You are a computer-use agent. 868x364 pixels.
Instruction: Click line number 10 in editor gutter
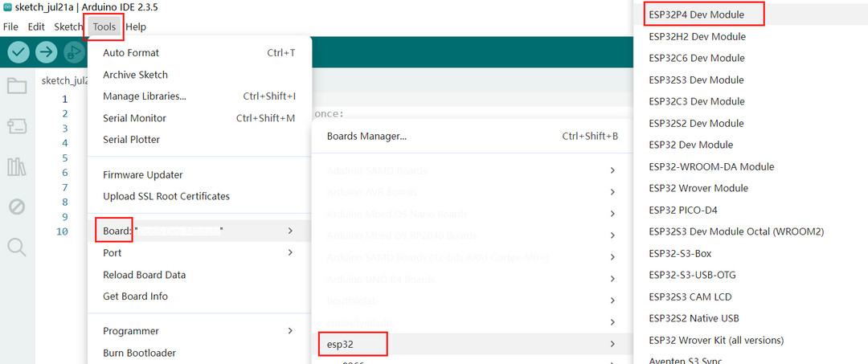pyautogui.click(x=62, y=231)
